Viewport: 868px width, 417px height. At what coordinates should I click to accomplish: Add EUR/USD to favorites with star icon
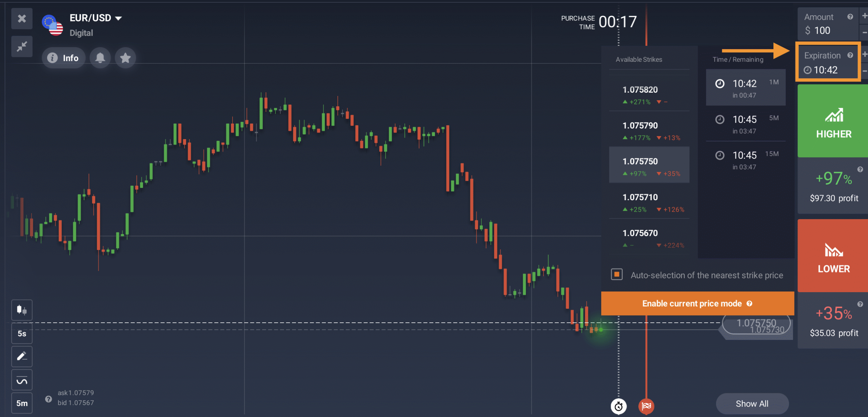click(x=125, y=58)
